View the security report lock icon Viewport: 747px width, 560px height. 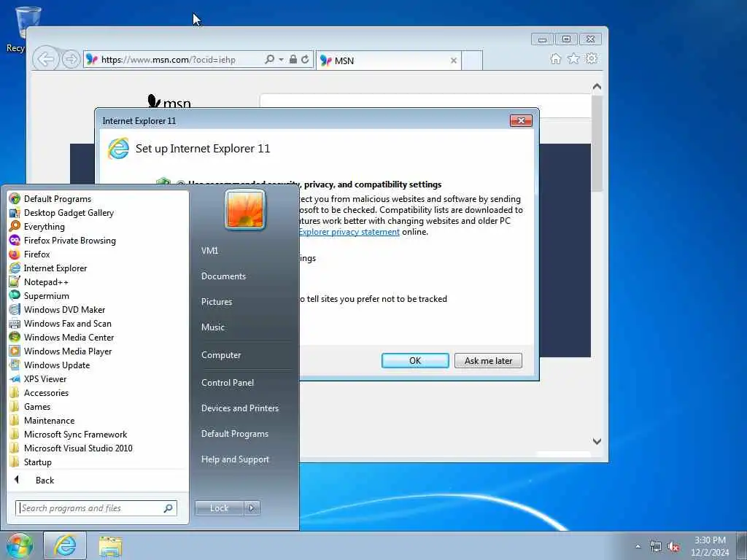tap(293, 60)
